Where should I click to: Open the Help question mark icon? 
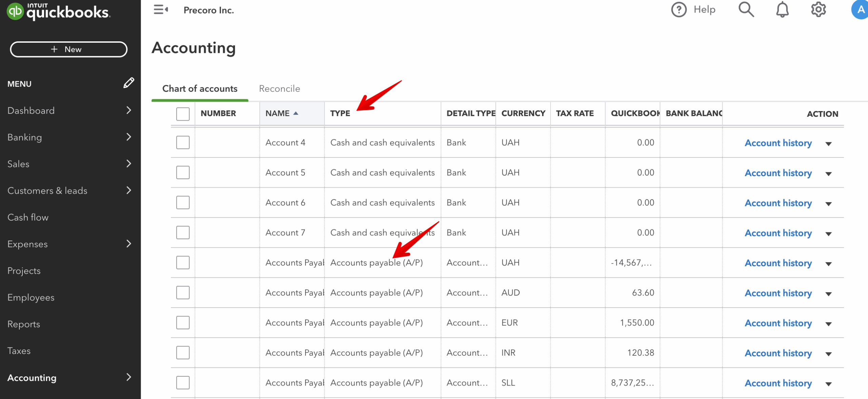pos(679,9)
